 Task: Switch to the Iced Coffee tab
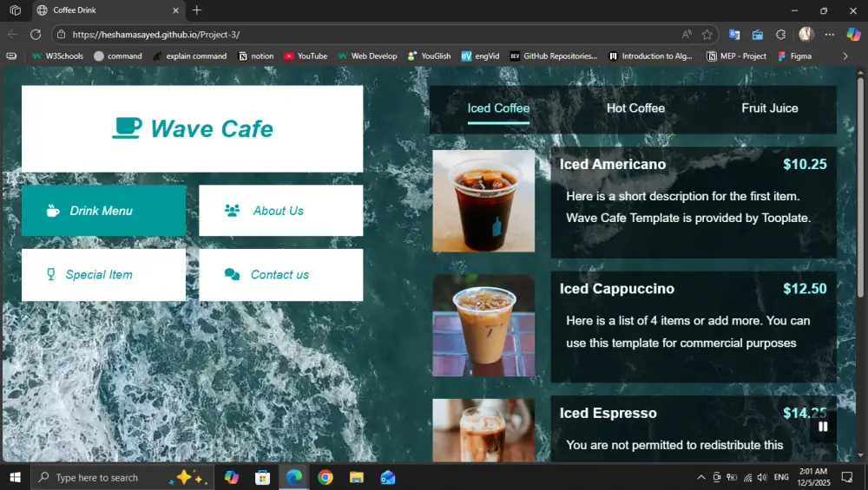tap(498, 108)
